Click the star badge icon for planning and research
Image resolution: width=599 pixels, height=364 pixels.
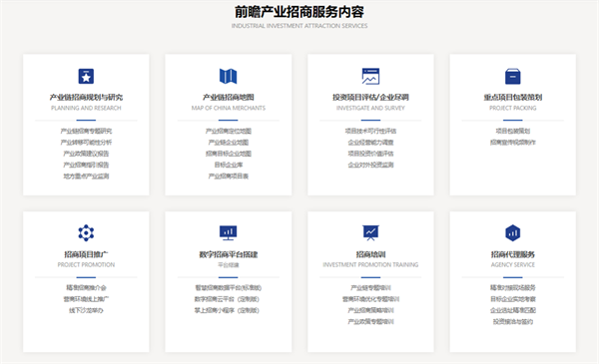(x=86, y=77)
